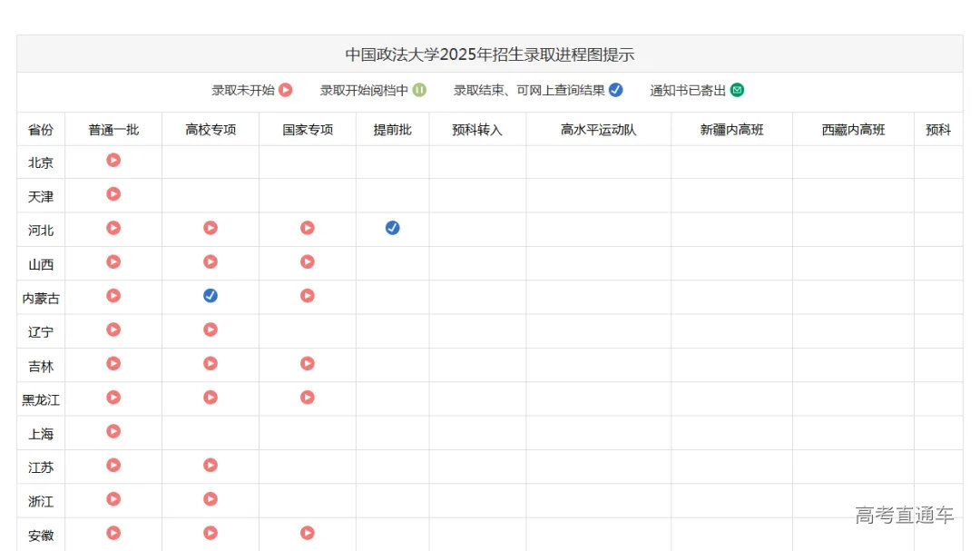Viewport: 980px width, 551px height.
Task: Click Hebei 提前批 blue checkmark icon
Action: coord(392,228)
